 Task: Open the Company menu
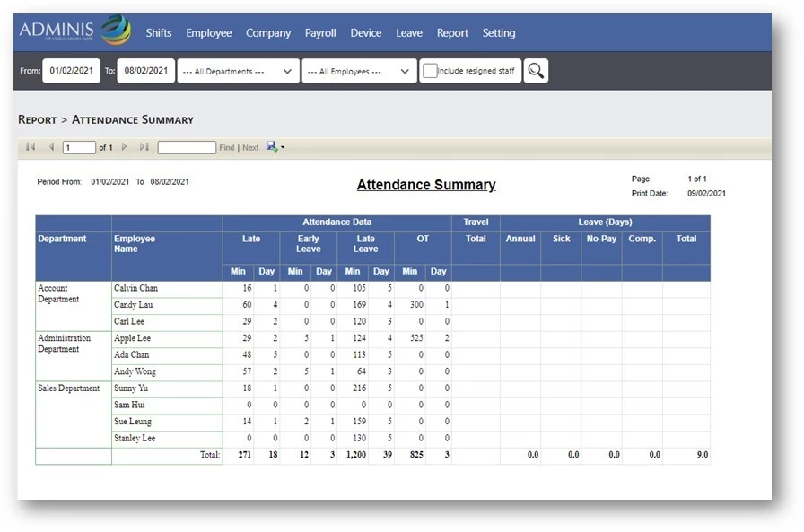point(268,33)
